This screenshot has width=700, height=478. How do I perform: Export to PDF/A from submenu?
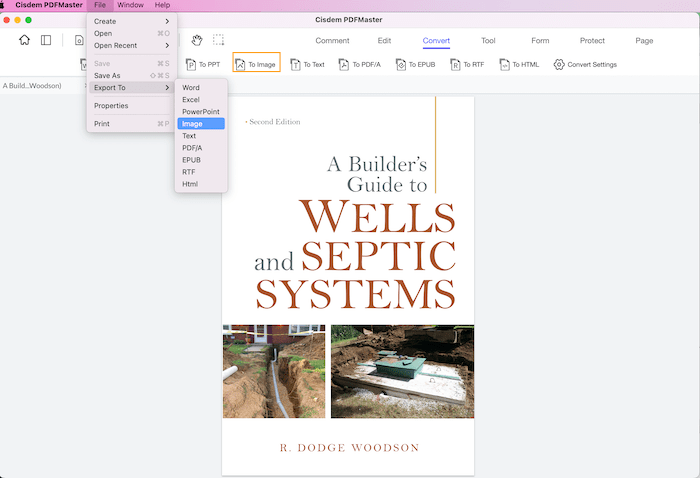click(x=201, y=148)
